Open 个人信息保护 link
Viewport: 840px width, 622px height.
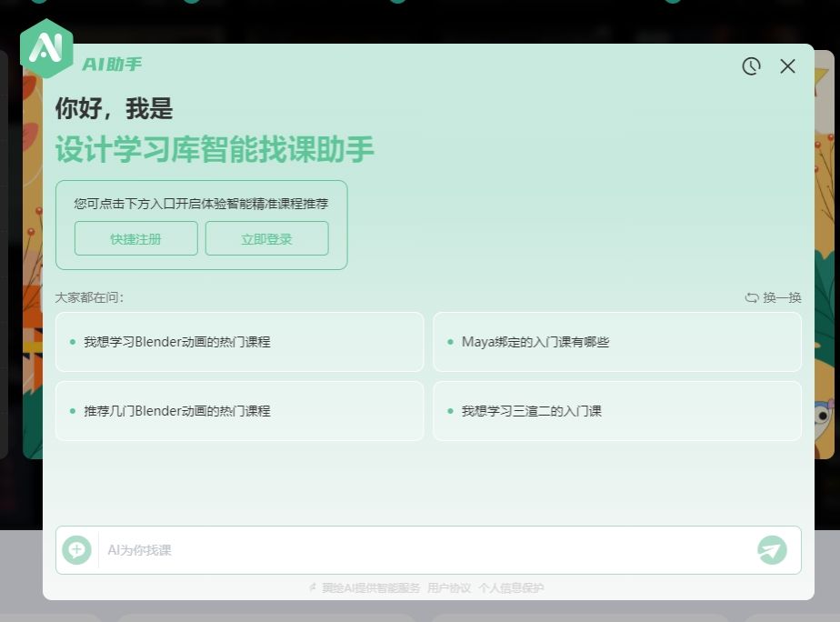(x=511, y=587)
